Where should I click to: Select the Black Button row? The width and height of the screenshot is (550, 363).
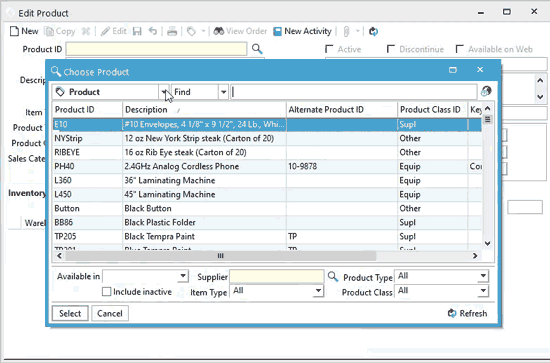(x=267, y=208)
